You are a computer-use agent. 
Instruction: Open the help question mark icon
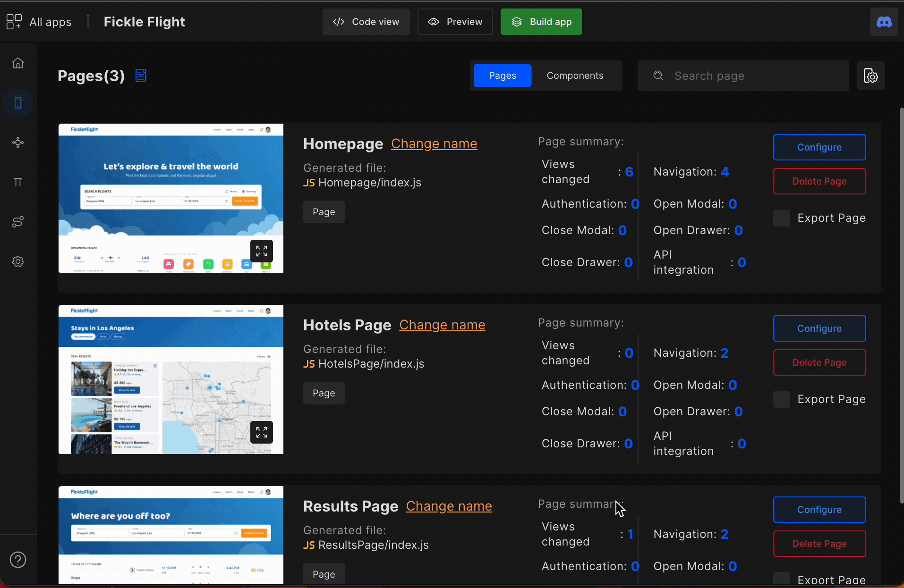pyautogui.click(x=18, y=560)
